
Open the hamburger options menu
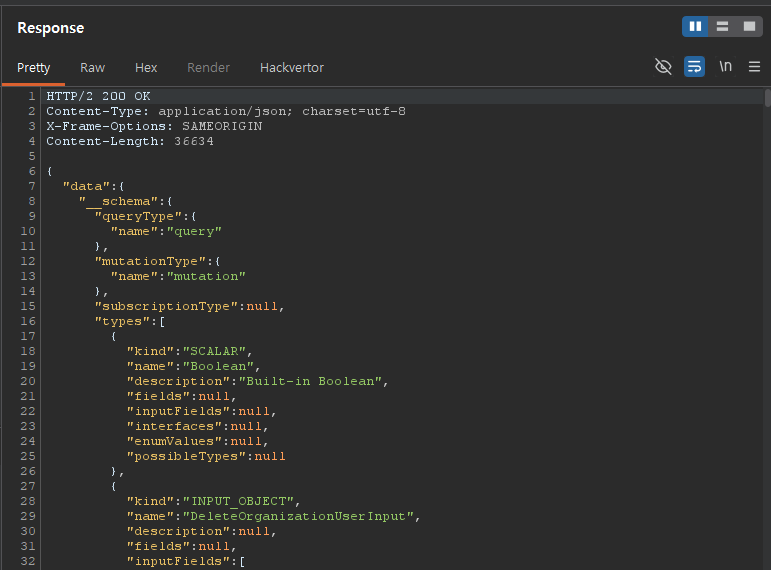(754, 67)
